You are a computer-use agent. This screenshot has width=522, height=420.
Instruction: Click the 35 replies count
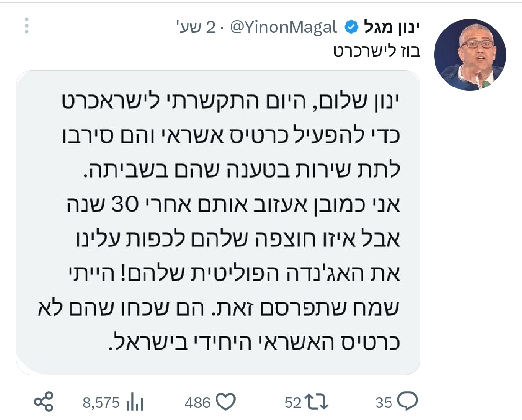coord(383,402)
